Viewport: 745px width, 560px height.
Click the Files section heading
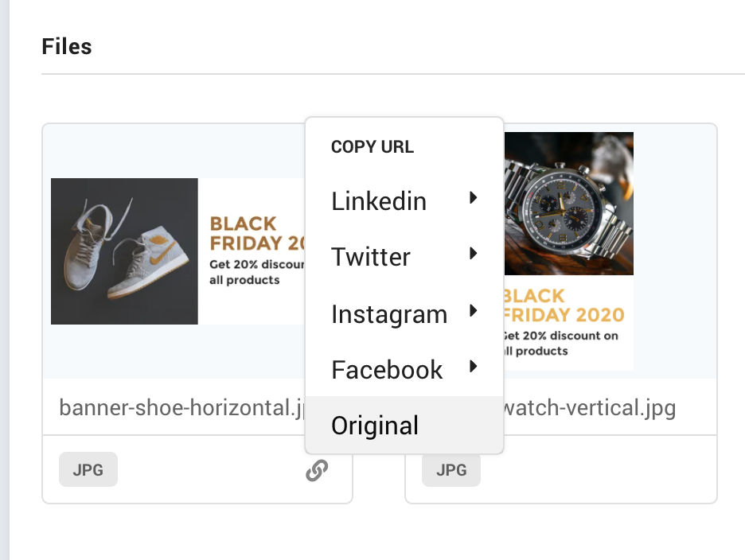click(x=67, y=46)
